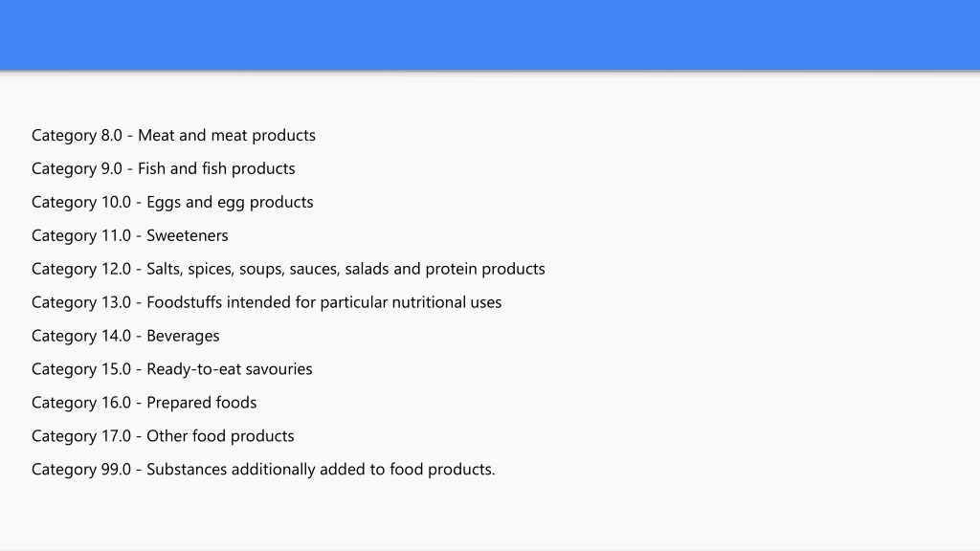Click the Category 99.0 Substances additionally added line

(263, 470)
